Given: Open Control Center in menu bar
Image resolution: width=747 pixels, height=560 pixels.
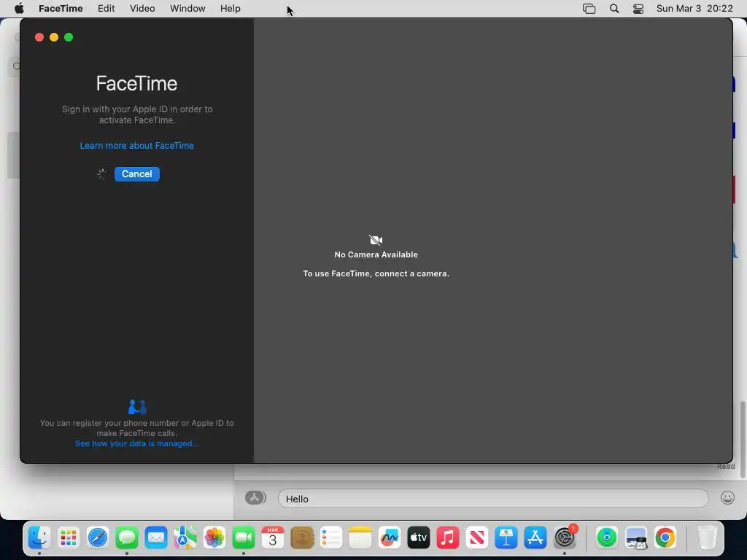Looking at the screenshot, I should coord(638,9).
